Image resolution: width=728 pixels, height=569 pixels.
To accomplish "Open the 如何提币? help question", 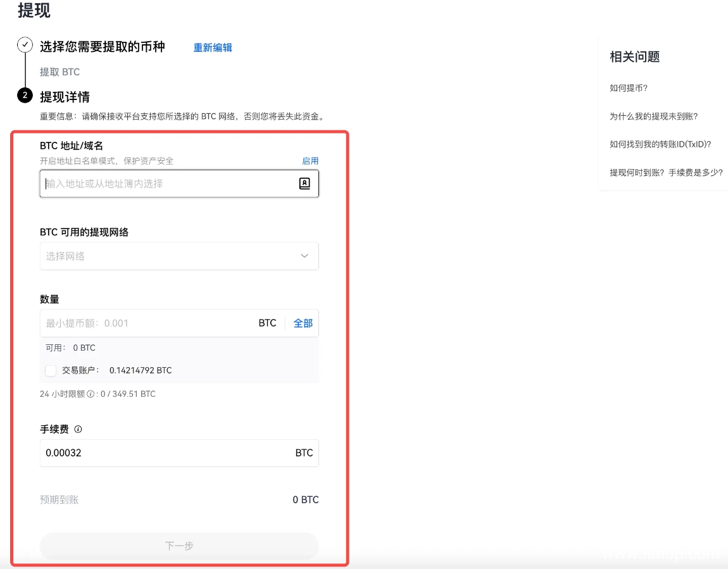I will [628, 88].
